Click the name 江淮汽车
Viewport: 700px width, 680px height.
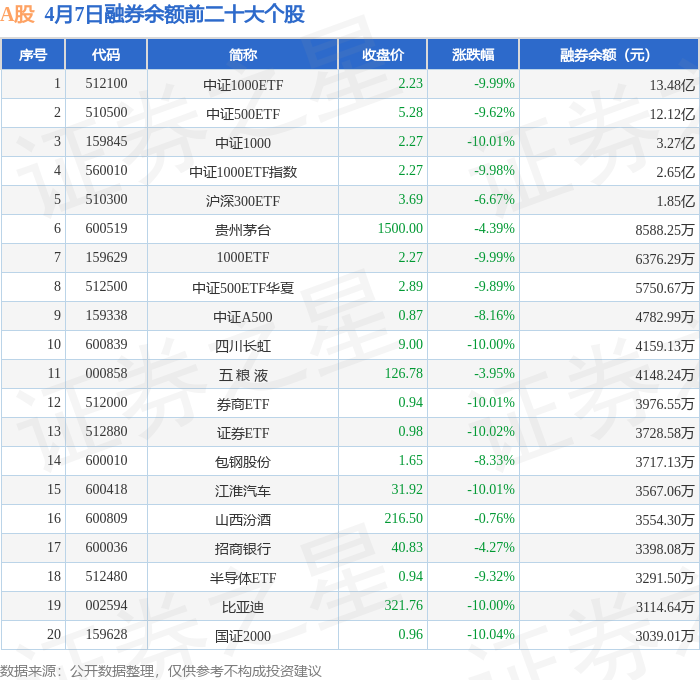243,491
